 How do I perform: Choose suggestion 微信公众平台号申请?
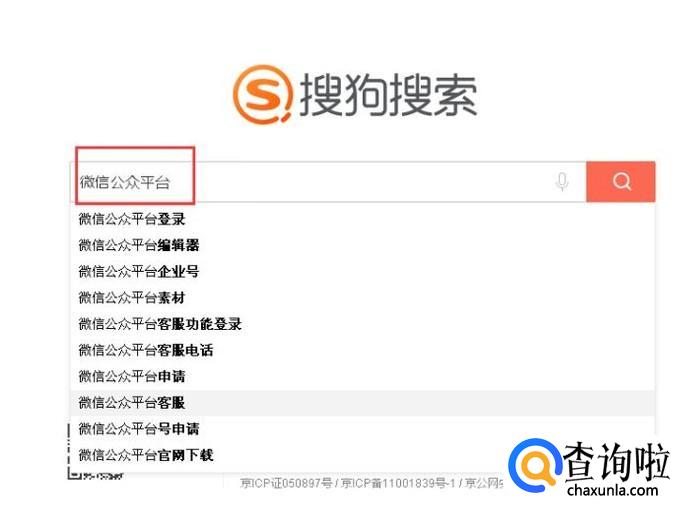[x=362, y=429]
